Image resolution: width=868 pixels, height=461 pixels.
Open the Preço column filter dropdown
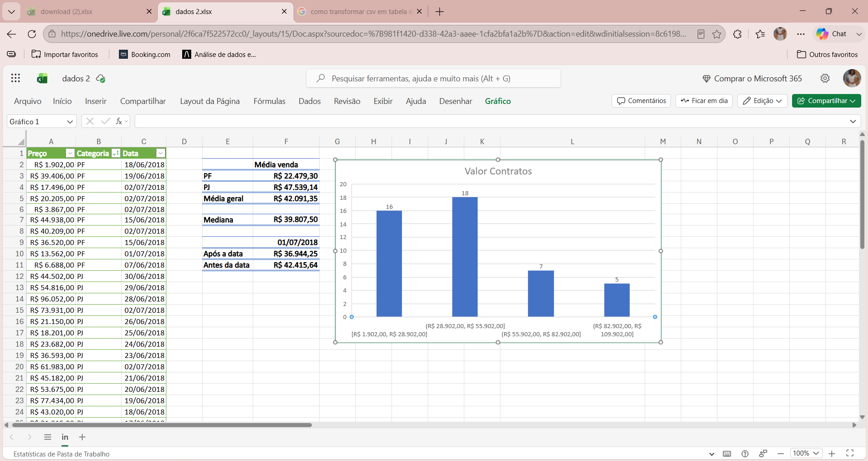(x=70, y=153)
